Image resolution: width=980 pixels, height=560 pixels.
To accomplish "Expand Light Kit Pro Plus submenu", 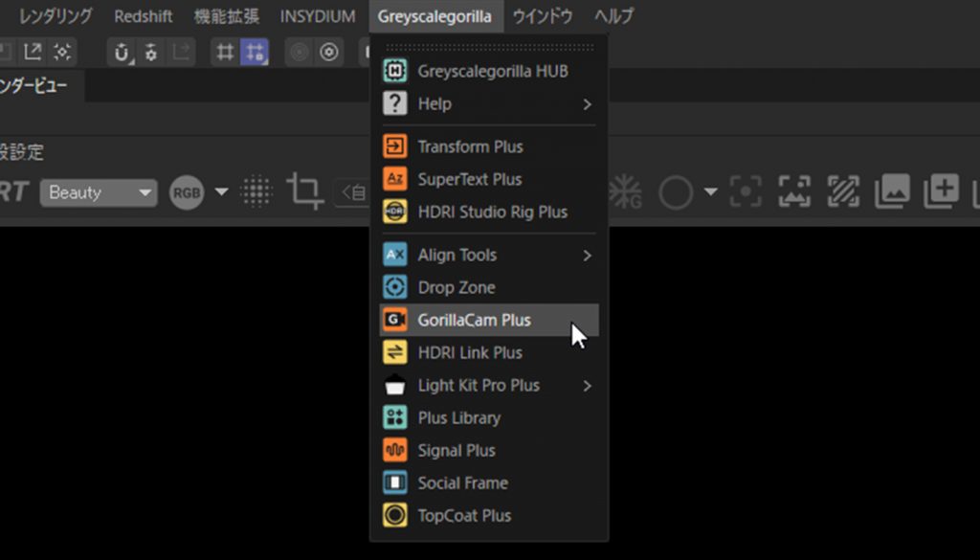I will tap(587, 386).
